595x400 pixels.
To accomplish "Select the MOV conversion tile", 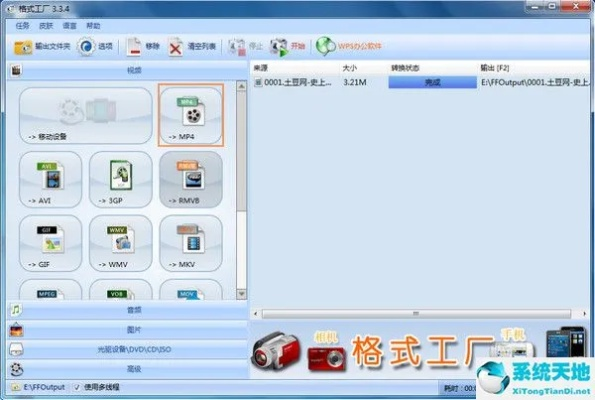I will 191,290.
